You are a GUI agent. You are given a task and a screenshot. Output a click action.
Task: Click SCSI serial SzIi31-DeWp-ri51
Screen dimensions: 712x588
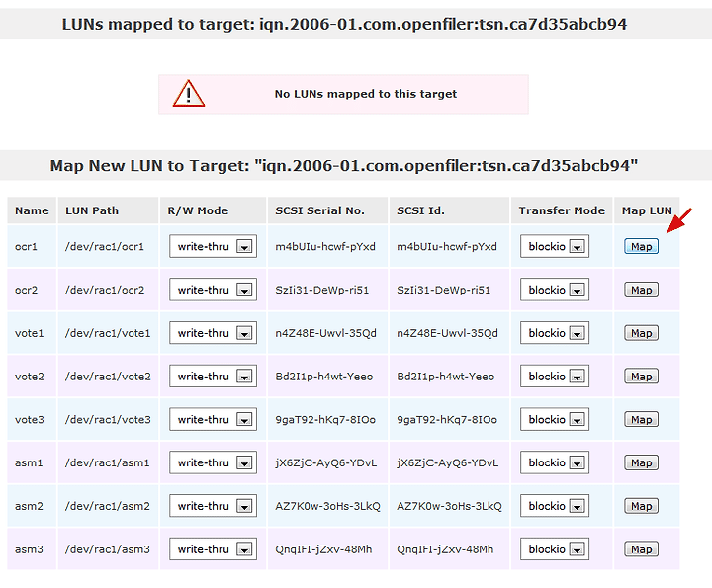pos(322,290)
